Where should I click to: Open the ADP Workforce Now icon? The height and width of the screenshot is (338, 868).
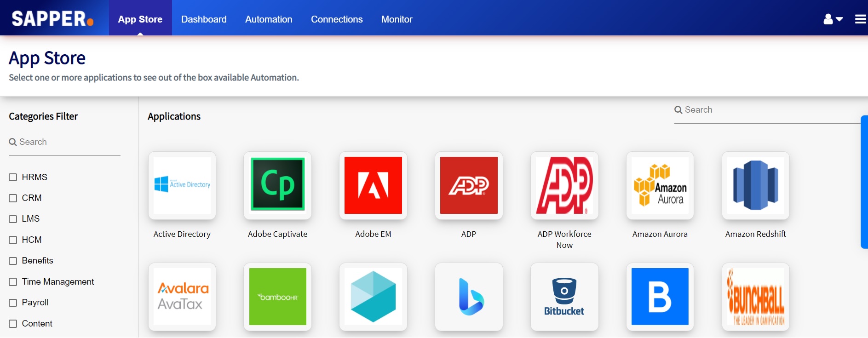click(564, 185)
